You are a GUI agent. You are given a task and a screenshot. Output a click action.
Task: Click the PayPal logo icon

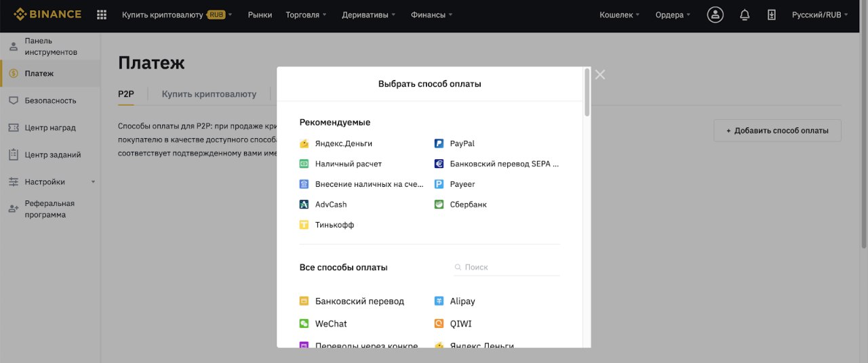click(x=439, y=144)
